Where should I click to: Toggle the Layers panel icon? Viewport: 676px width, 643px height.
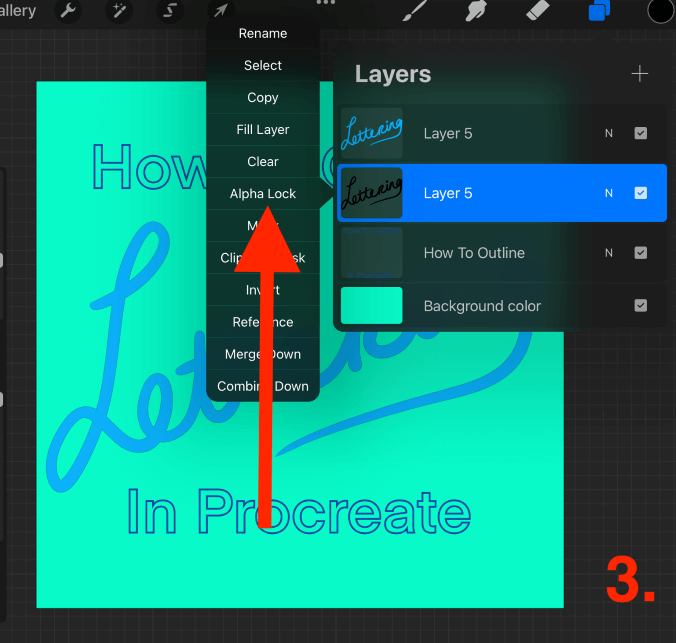click(599, 10)
